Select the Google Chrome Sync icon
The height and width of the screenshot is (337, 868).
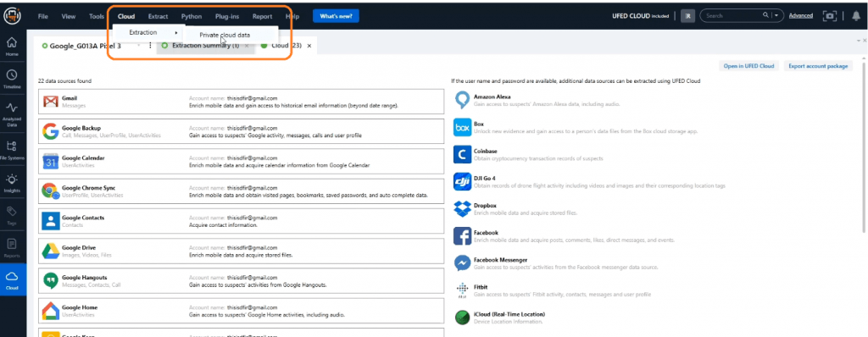51,191
